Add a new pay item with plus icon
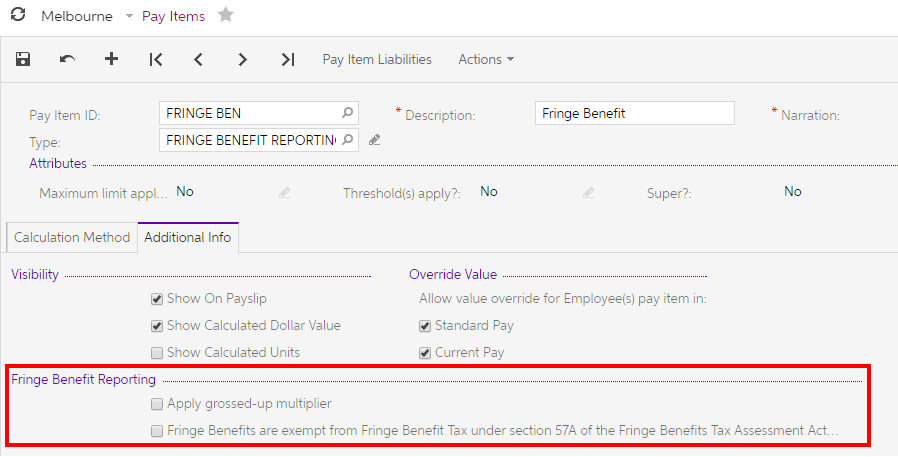The image size is (898, 457). tap(111, 60)
